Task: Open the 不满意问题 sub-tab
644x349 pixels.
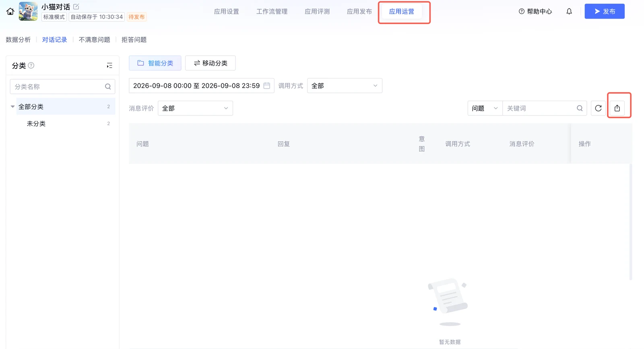Action: tap(95, 39)
